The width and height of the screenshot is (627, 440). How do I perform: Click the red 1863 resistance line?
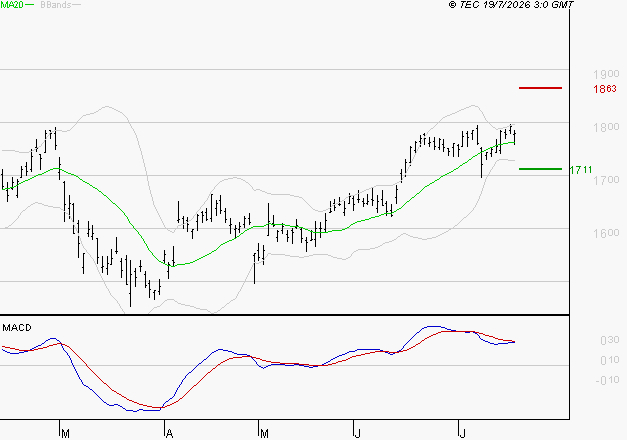(540, 88)
